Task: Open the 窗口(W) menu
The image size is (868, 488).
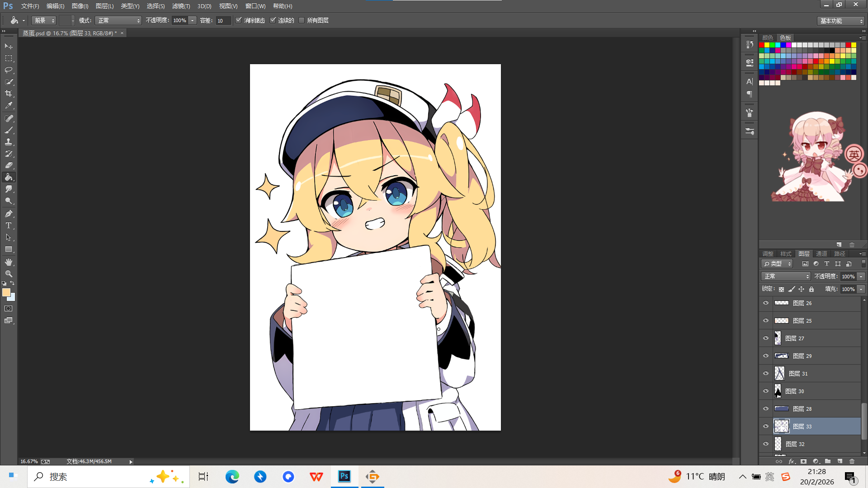Action: 255,6
